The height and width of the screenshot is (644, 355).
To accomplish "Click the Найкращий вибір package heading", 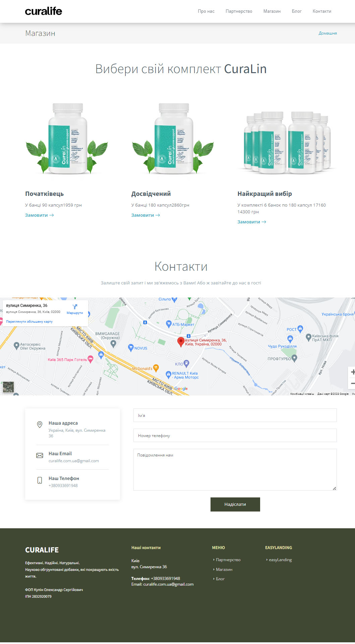I will (264, 194).
